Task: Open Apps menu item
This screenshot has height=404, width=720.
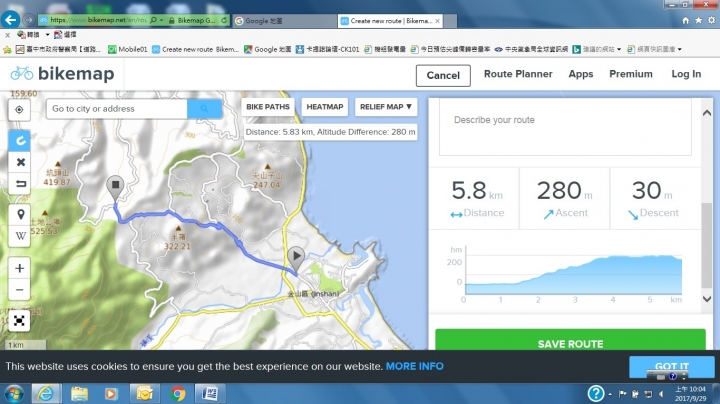Action: [x=581, y=74]
